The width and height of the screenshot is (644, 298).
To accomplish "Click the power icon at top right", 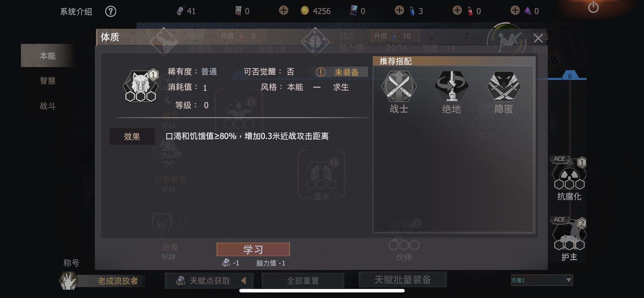I will tap(593, 7).
